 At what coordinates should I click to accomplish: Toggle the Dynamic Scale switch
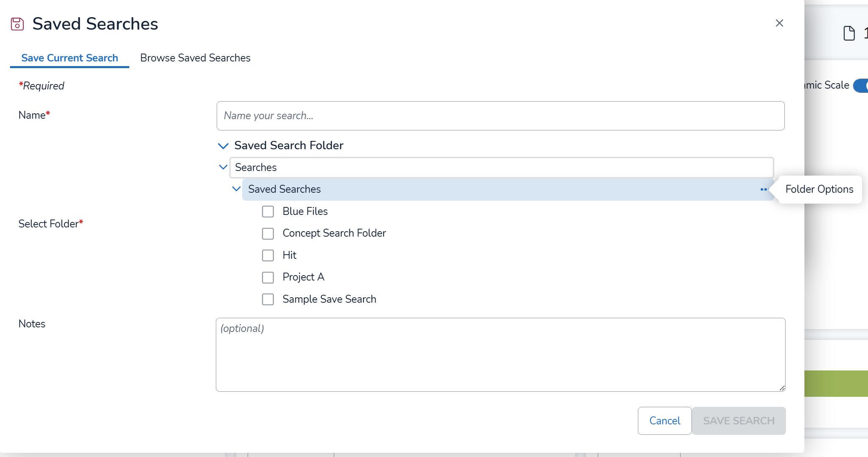(861, 85)
